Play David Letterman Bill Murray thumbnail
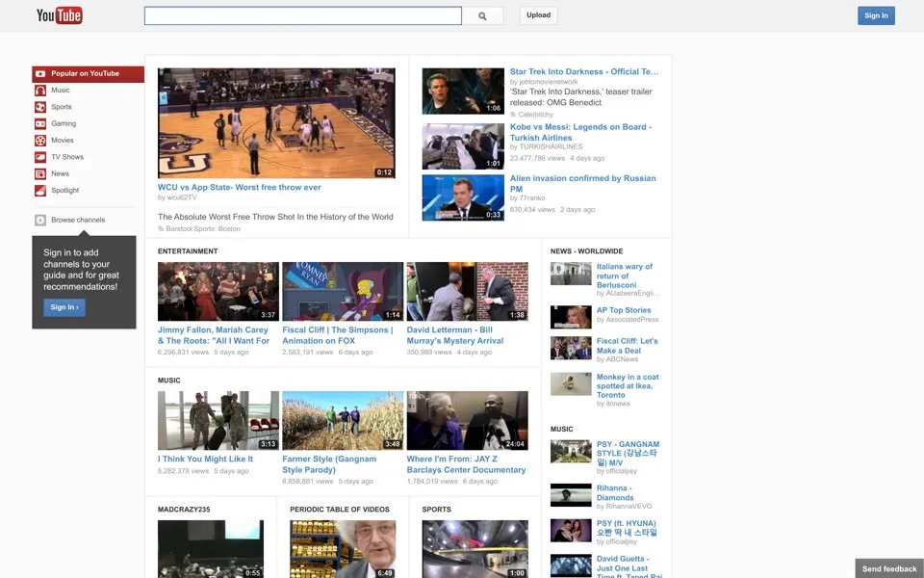Image resolution: width=924 pixels, height=578 pixels. [468, 291]
